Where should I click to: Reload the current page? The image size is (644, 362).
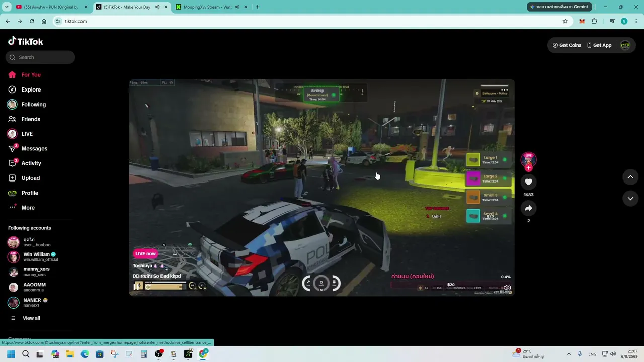(32, 21)
